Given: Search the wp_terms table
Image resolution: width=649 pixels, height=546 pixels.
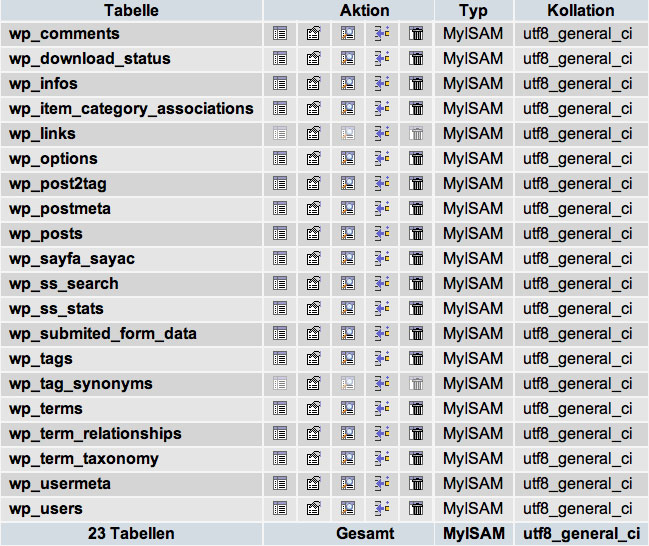Looking at the screenshot, I should (x=348, y=408).
